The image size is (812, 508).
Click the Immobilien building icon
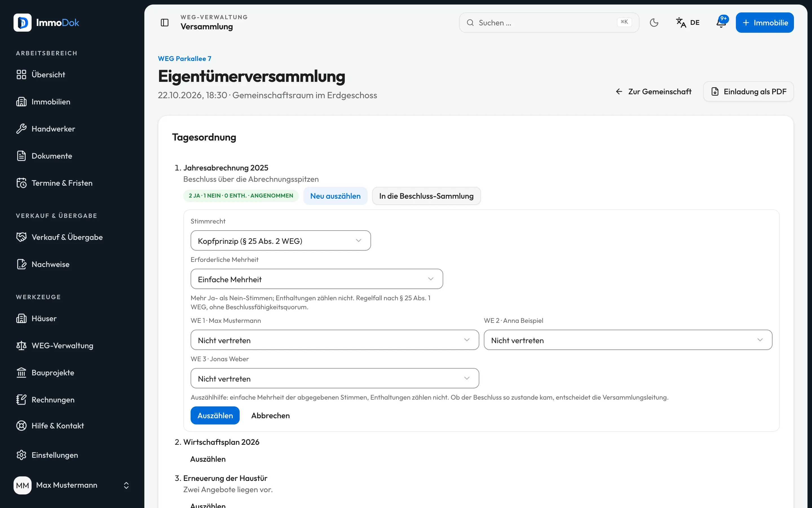(x=21, y=102)
